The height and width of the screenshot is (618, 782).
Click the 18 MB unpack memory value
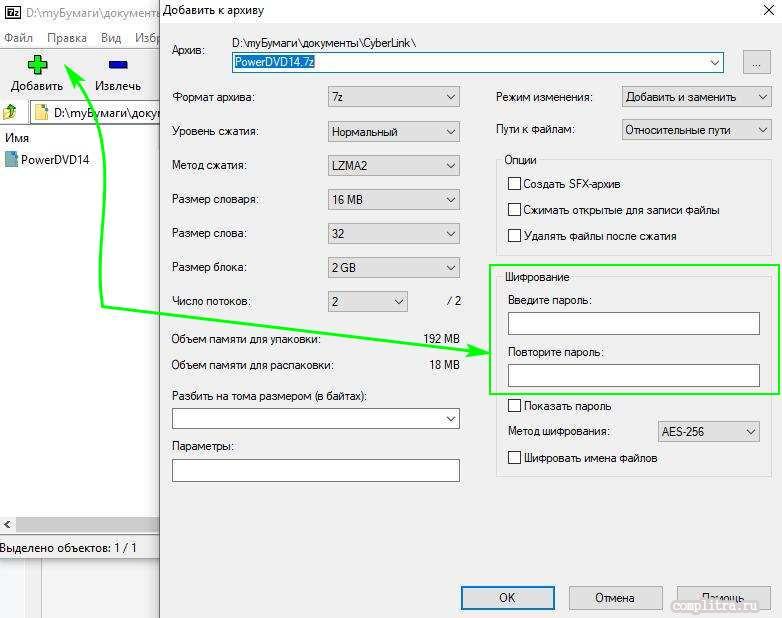[x=444, y=365]
